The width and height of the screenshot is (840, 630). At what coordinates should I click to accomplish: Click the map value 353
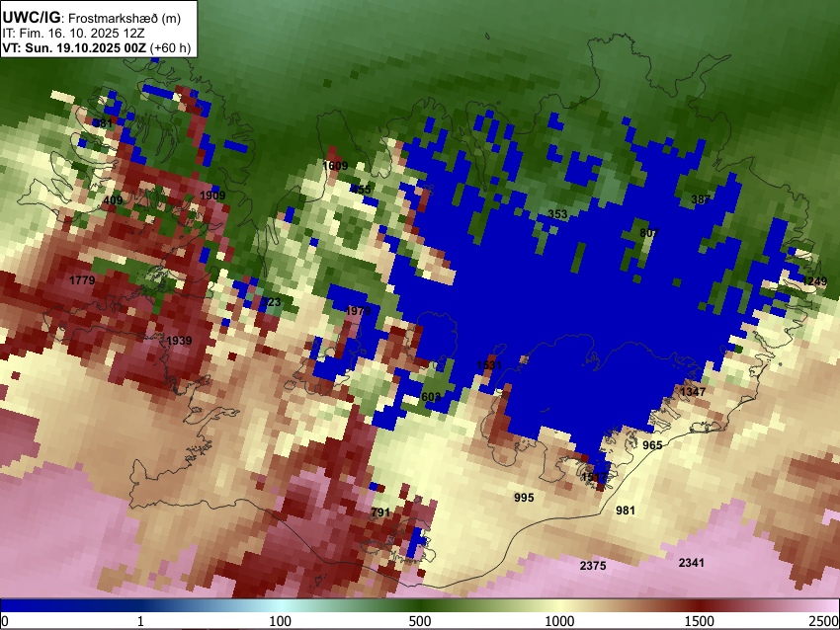pos(557,214)
